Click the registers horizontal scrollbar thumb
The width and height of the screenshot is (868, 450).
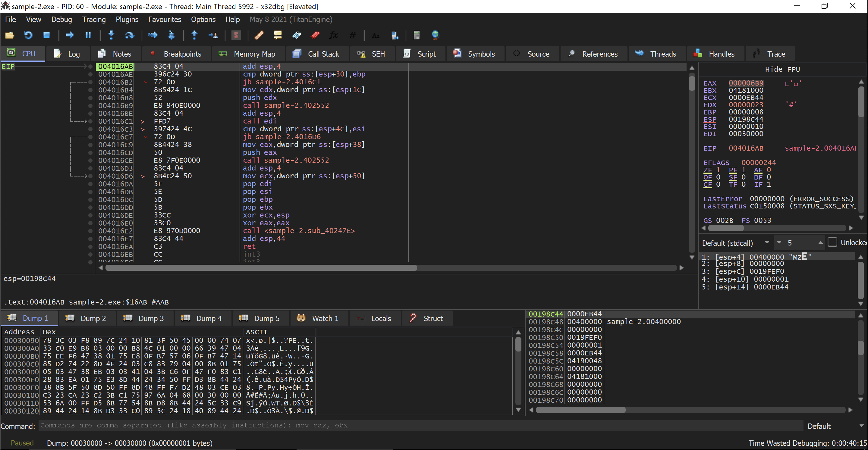point(726,228)
